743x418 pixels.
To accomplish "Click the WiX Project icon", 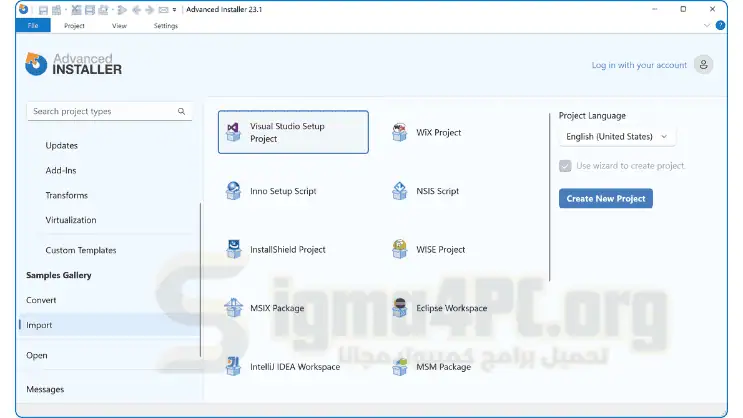I will click(x=399, y=132).
